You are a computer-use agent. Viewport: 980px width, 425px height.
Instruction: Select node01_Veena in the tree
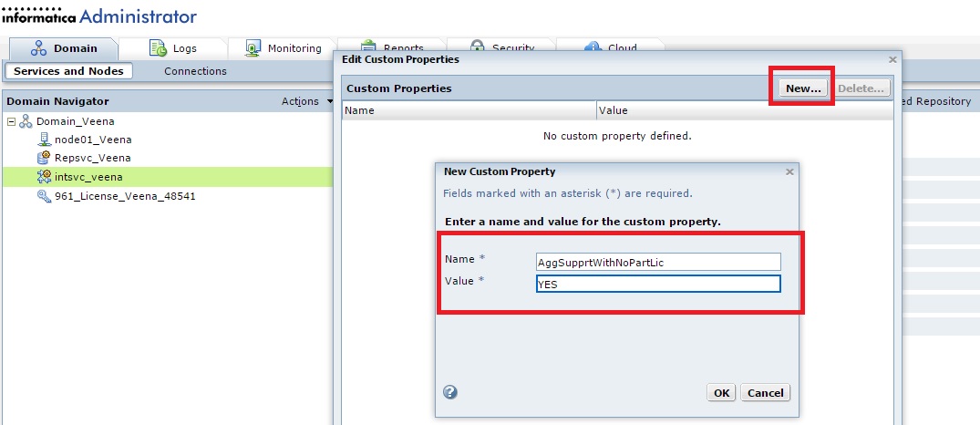(93, 140)
